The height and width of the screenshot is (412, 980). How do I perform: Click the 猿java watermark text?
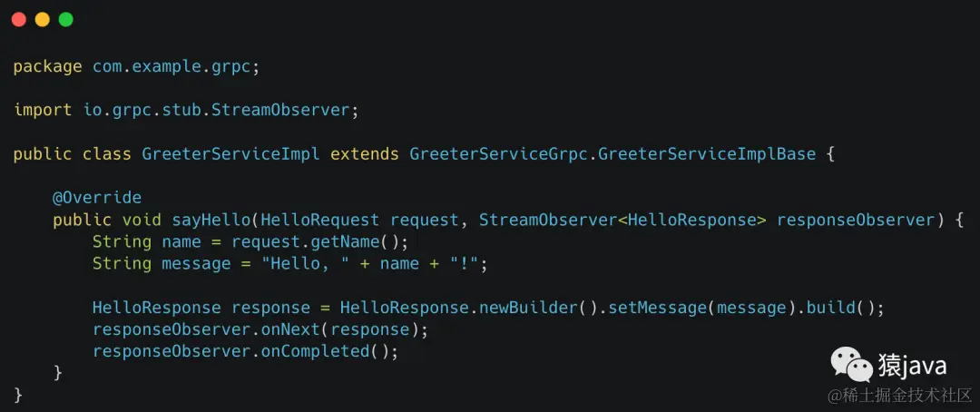point(913,366)
